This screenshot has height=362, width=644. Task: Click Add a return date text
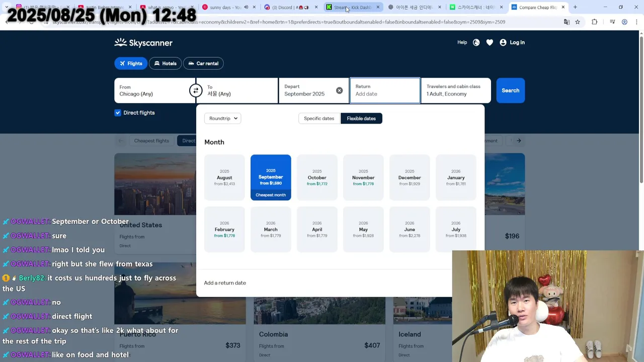click(225, 283)
